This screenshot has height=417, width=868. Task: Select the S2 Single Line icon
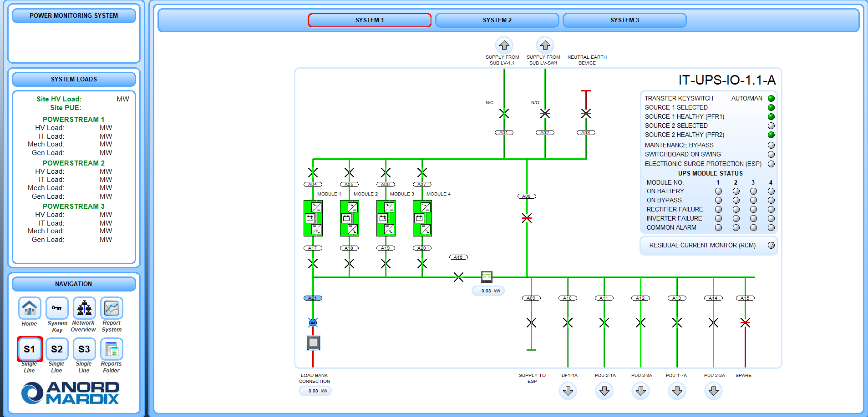pos(57,349)
